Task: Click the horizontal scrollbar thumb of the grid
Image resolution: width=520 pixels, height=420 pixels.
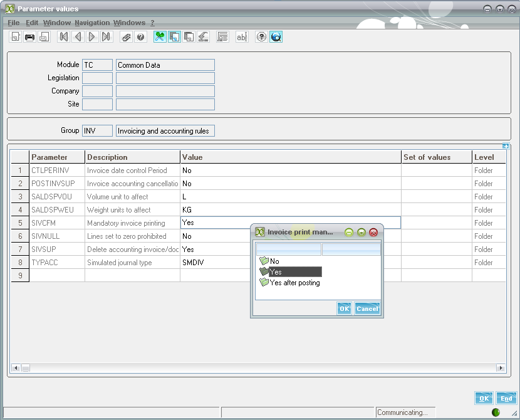Action: (x=26, y=367)
